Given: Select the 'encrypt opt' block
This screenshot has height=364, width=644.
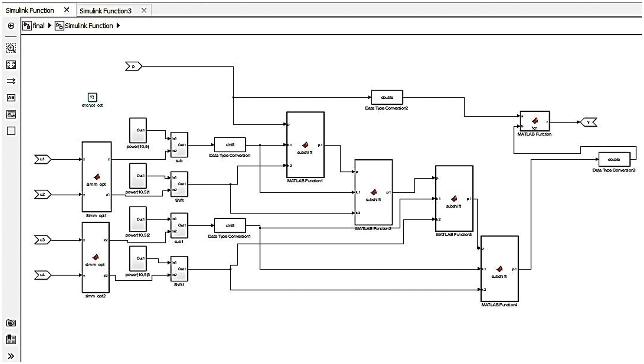Looking at the screenshot, I should point(92,97).
